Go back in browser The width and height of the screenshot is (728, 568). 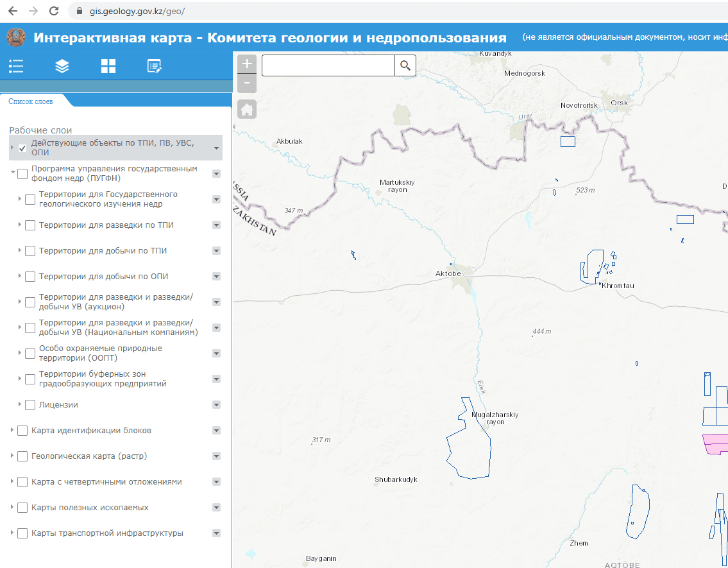13,11
